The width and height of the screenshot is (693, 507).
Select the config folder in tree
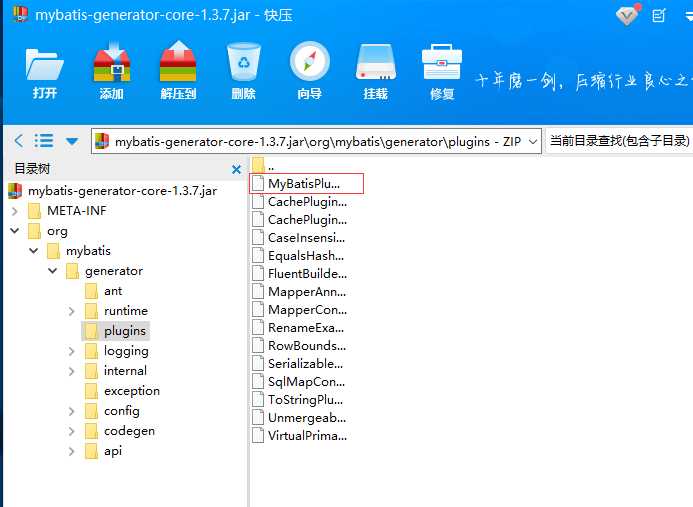pyautogui.click(x=112, y=411)
